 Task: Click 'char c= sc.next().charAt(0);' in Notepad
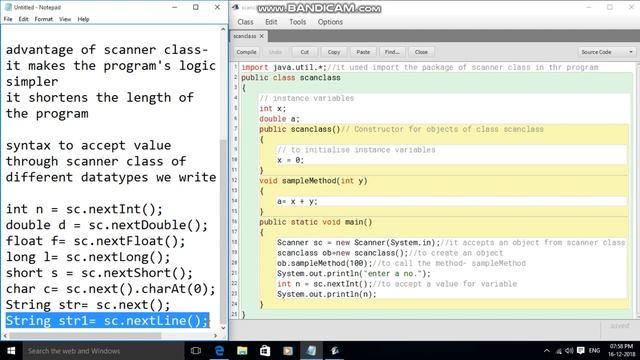(x=111, y=289)
